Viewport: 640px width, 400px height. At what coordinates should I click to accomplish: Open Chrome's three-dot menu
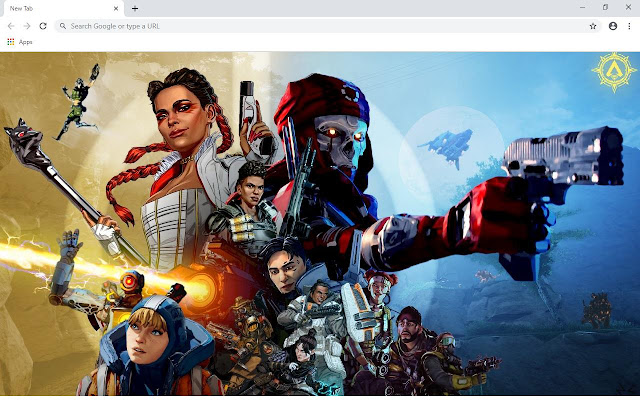point(629,26)
